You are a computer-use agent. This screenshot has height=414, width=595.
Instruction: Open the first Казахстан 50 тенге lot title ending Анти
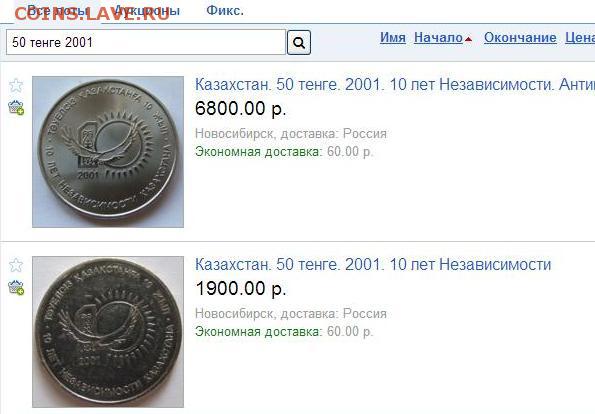tap(395, 84)
